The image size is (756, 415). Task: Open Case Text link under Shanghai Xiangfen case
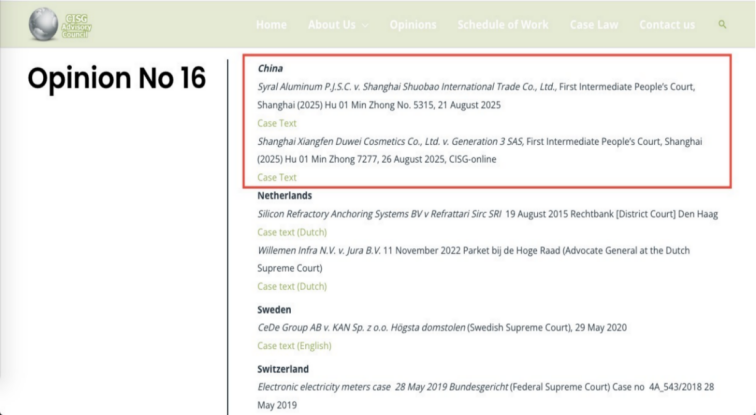click(x=277, y=177)
